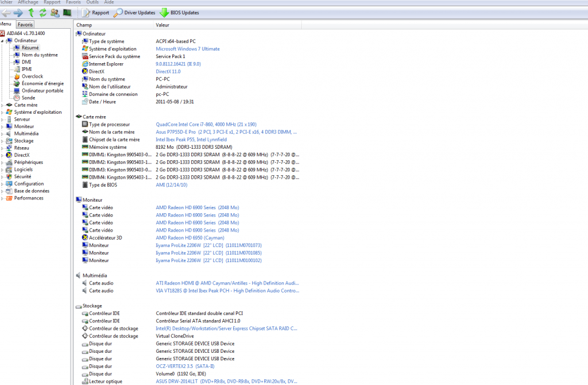This screenshot has height=385, width=588.
Task: Open Intel Ibex Peak P55 chipset link
Action: 191,139
